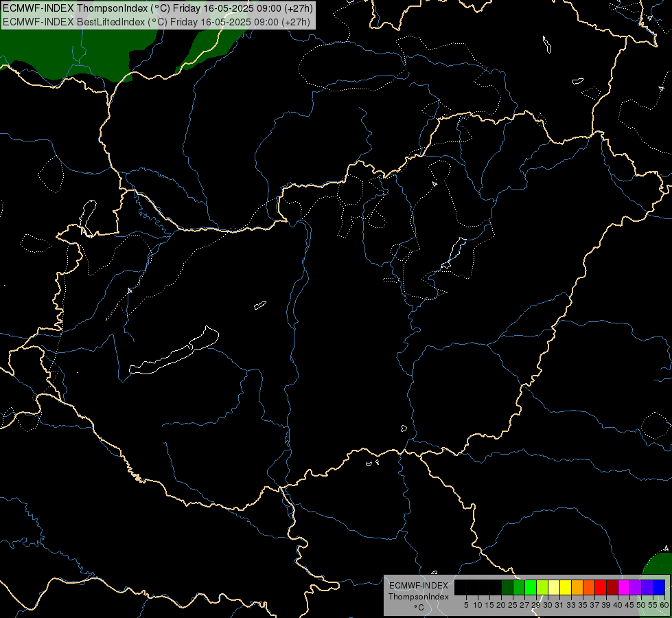Viewport: 672px width, 618px height.
Task: Pick the purple 45–50 legend swatch
Action: (x=636, y=587)
